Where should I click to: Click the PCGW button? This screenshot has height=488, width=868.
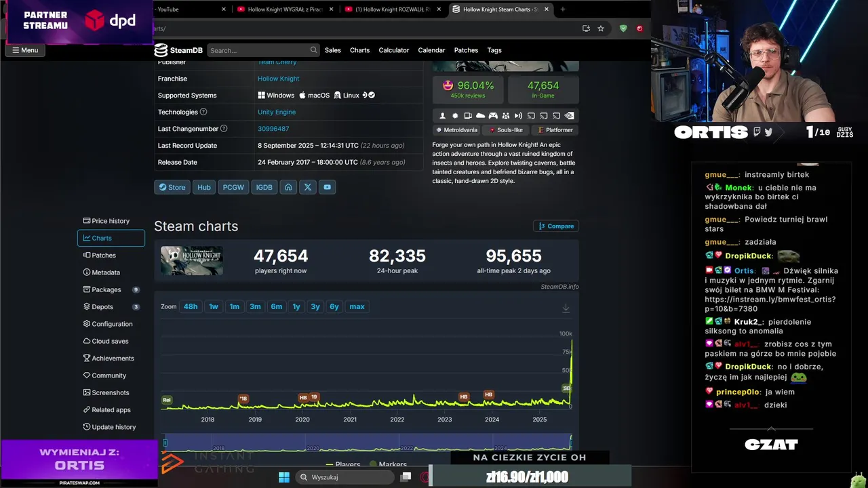(x=233, y=187)
